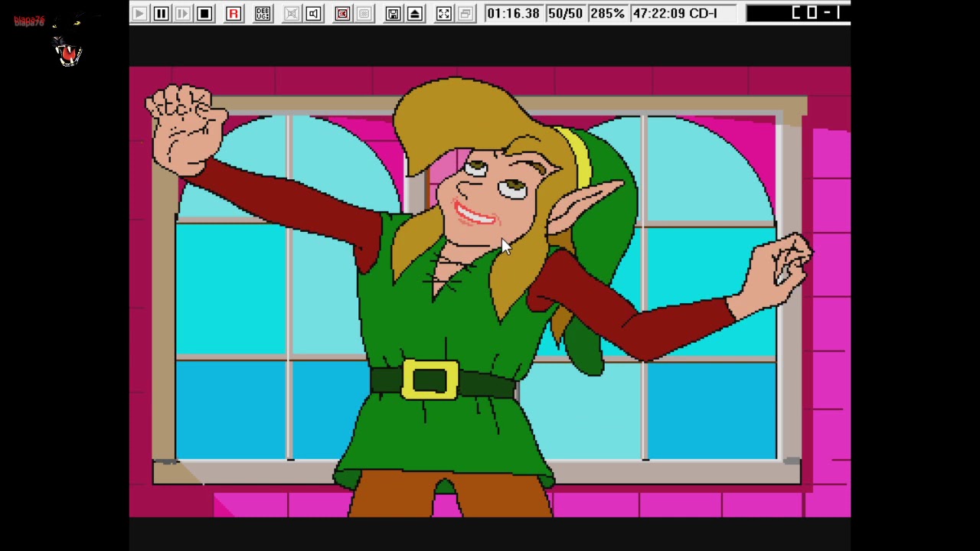Toggle fullscreen with the expand icon
Image resolution: width=980 pixels, height=551 pixels.
pos(443,13)
